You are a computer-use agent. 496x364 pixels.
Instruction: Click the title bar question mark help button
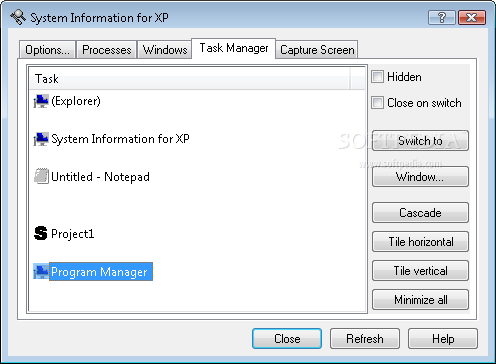(x=442, y=17)
